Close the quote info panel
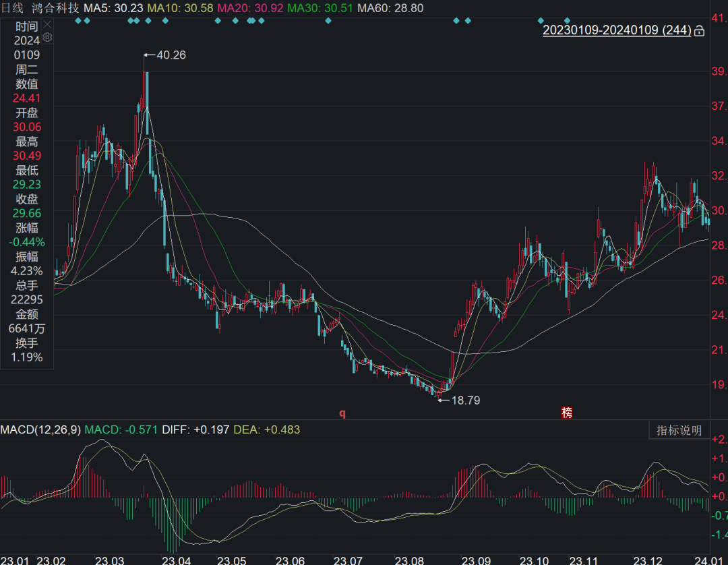The width and height of the screenshot is (728, 565). click(x=47, y=24)
